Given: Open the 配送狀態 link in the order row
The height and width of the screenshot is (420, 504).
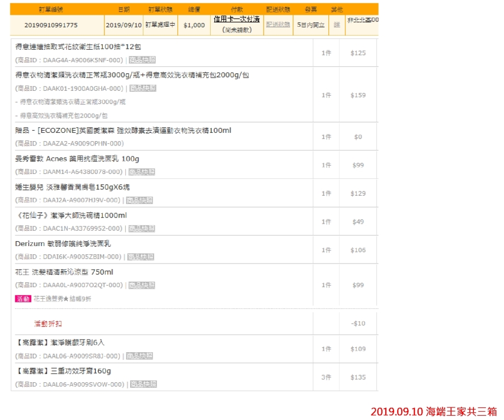Looking at the screenshot, I should tap(278, 25).
